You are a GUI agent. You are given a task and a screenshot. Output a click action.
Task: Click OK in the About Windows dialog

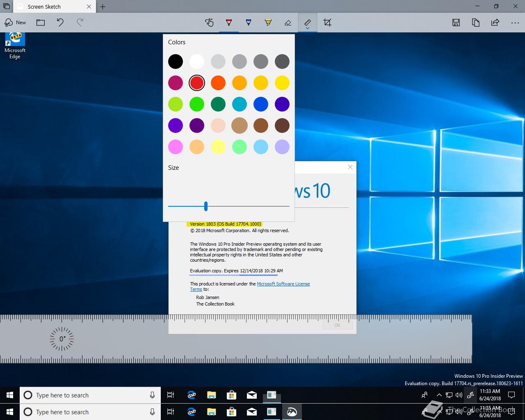tap(338, 325)
